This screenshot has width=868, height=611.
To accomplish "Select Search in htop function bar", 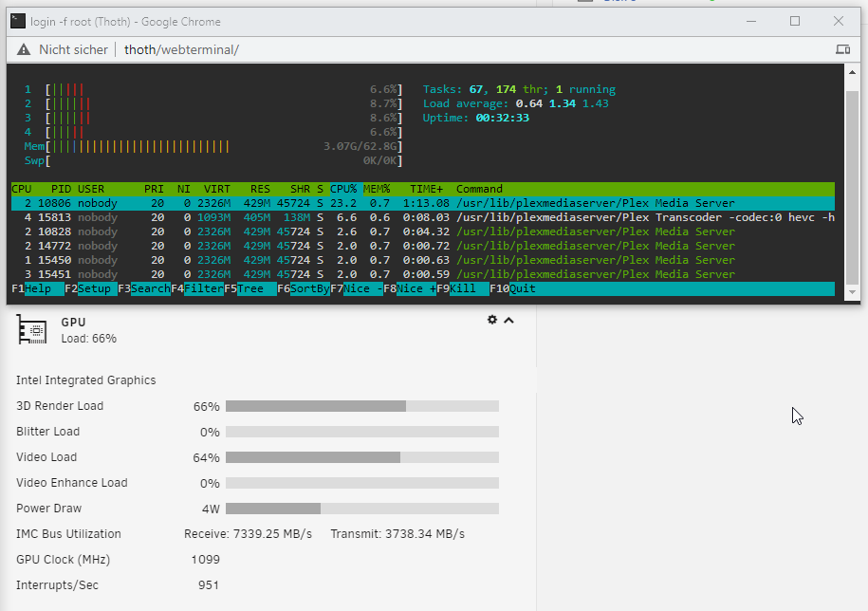I will 150,288.
